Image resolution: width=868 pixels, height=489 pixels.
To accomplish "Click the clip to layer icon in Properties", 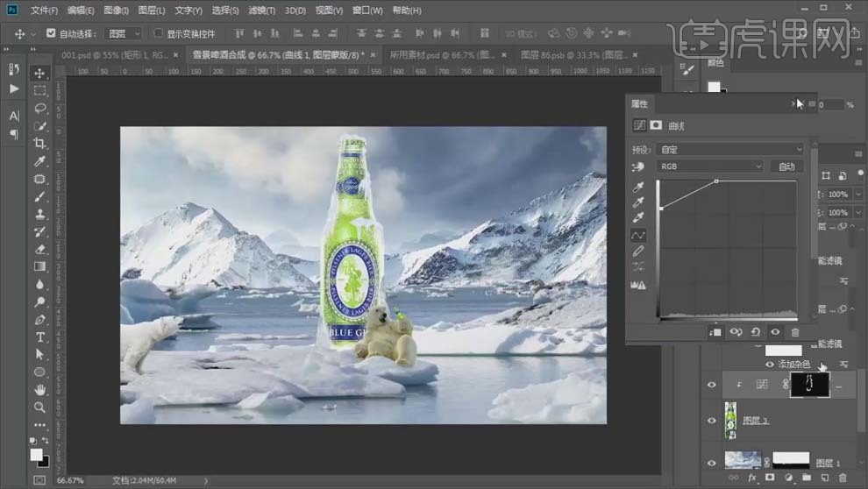I will pyautogui.click(x=715, y=332).
